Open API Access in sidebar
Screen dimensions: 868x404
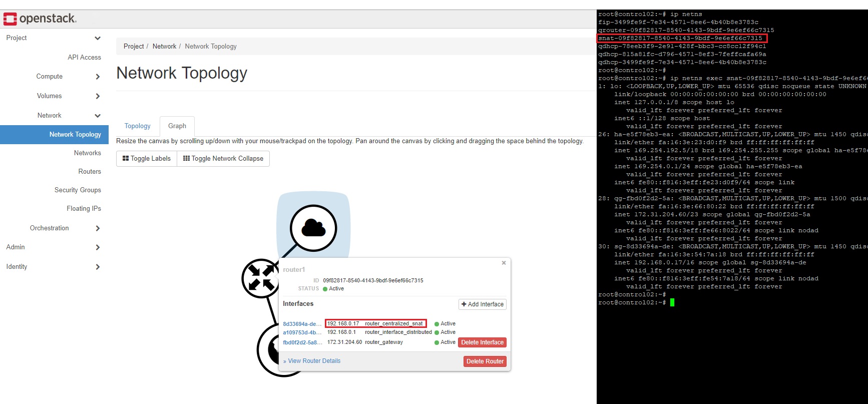(x=85, y=57)
